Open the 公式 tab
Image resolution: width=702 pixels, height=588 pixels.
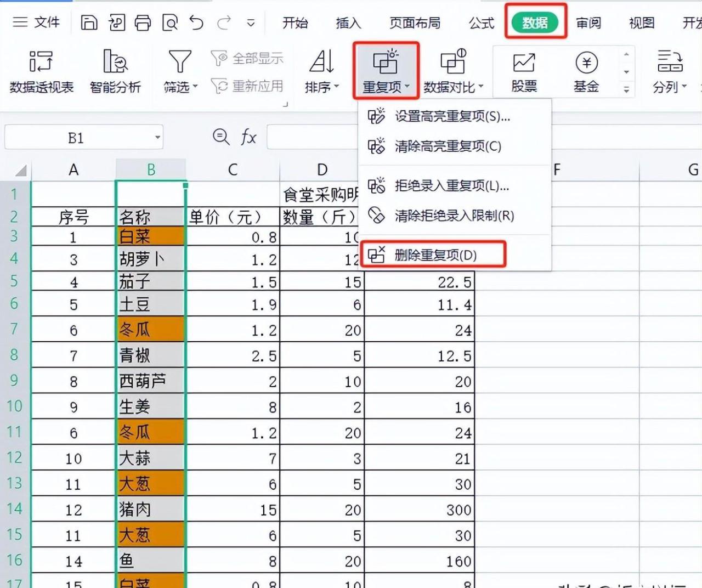tap(482, 23)
